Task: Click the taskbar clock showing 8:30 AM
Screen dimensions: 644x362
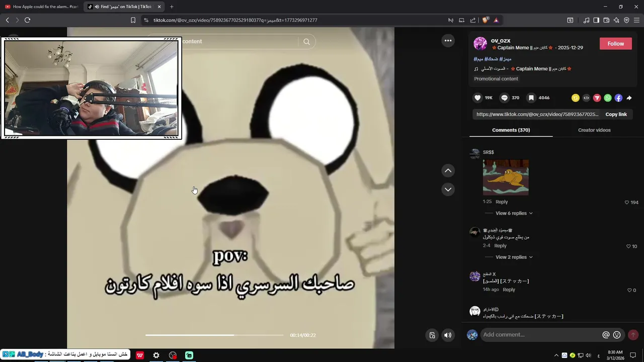Action: pos(615,355)
